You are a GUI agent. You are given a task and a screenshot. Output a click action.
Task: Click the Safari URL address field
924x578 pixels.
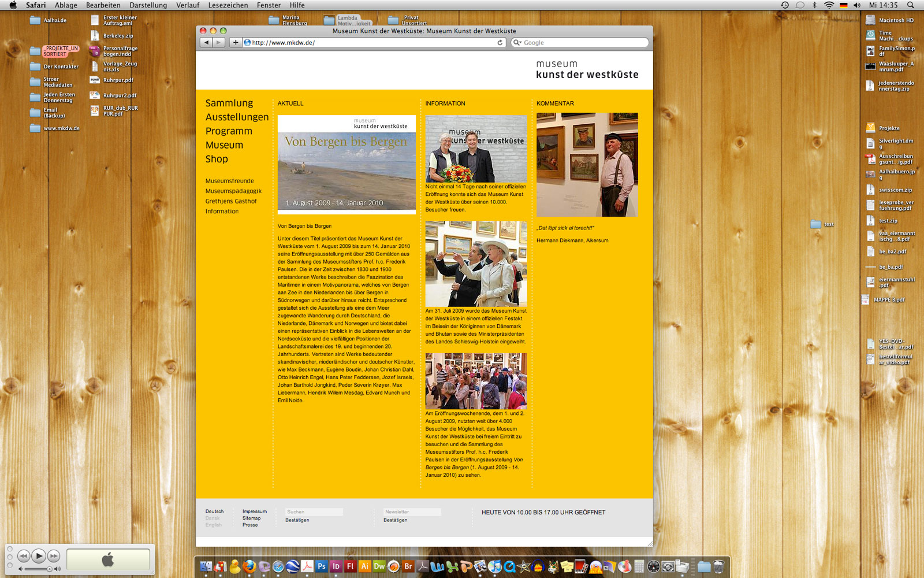374,43
